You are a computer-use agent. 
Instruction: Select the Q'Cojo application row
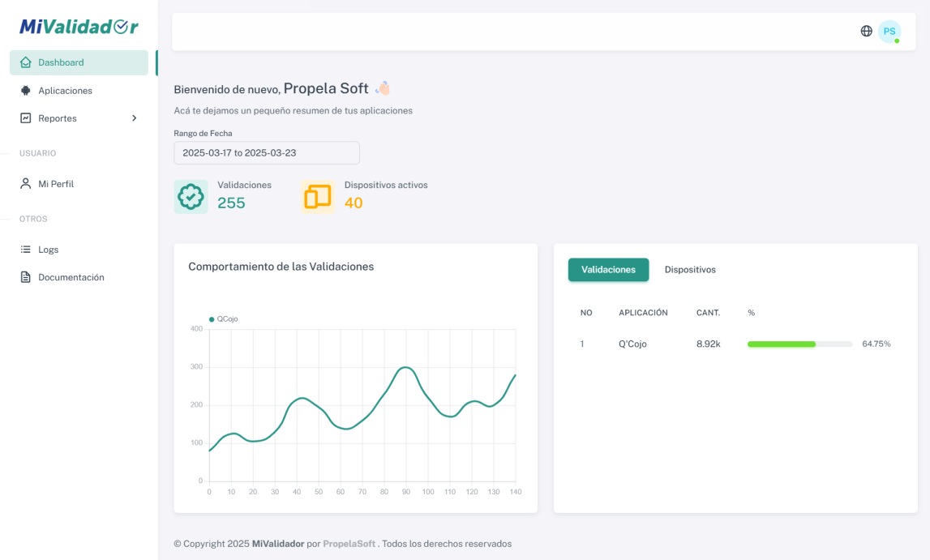pos(632,344)
